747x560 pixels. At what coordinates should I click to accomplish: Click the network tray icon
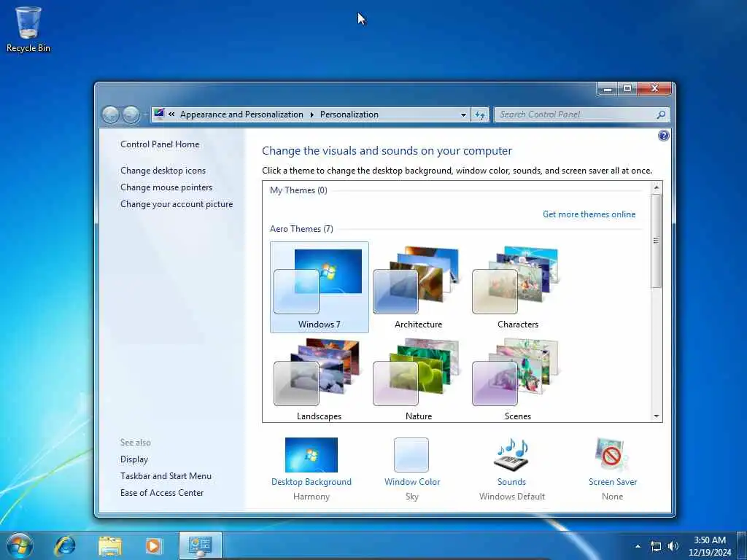point(656,547)
